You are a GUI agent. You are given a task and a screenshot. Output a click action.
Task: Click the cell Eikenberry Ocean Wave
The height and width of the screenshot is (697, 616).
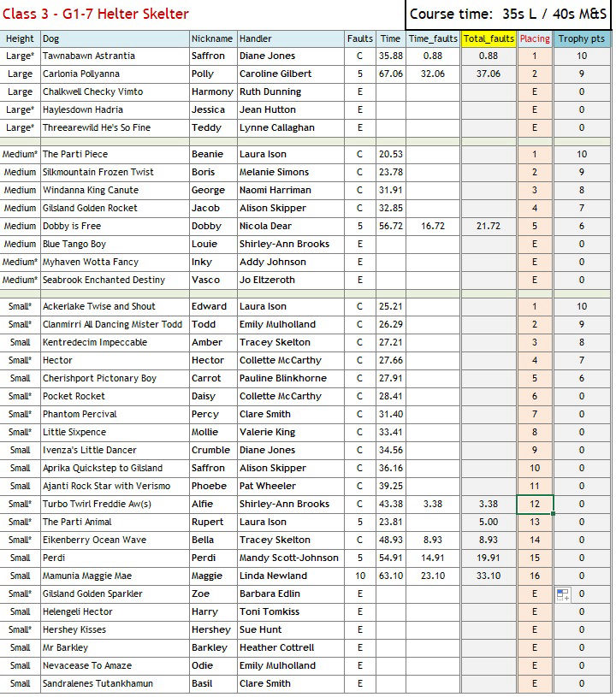click(x=115, y=540)
